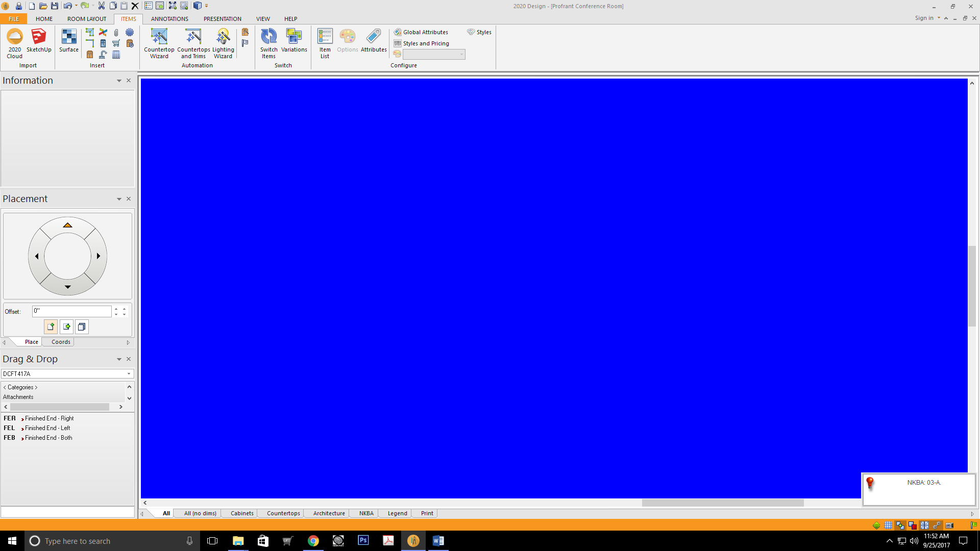
Task: Switch to the ROOM LAYOUT ribbon tab
Action: tap(87, 19)
